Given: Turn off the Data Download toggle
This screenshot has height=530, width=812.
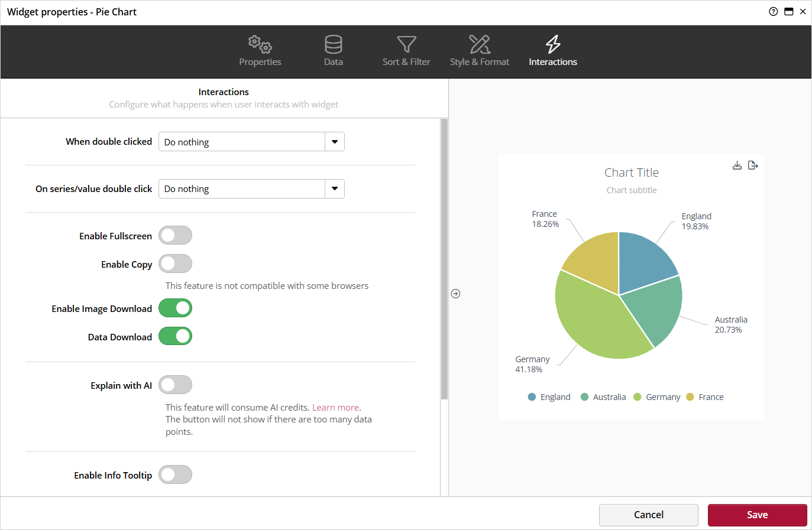Looking at the screenshot, I should coord(175,336).
